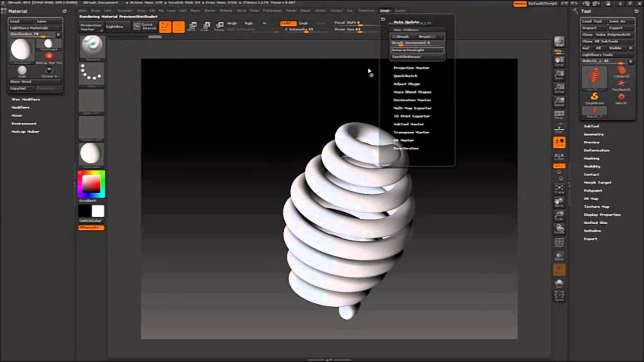Select the Helix3D tool thumbnail
The width and height of the screenshot is (644, 362).
[x=595, y=77]
